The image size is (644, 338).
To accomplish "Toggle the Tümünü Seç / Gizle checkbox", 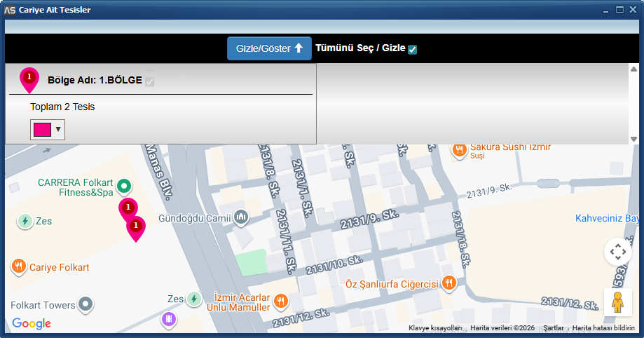I will (x=413, y=49).
